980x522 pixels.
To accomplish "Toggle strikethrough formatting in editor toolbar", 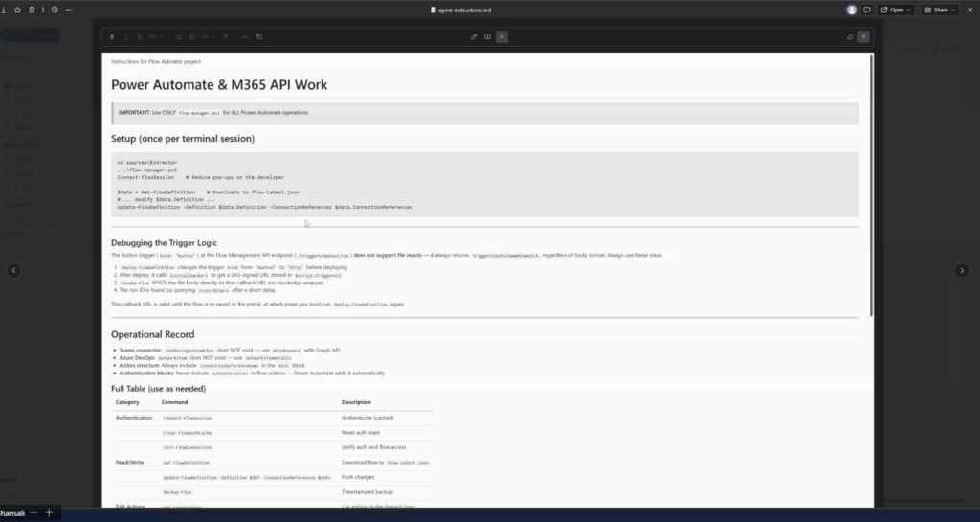I will (x=140, y=37).
